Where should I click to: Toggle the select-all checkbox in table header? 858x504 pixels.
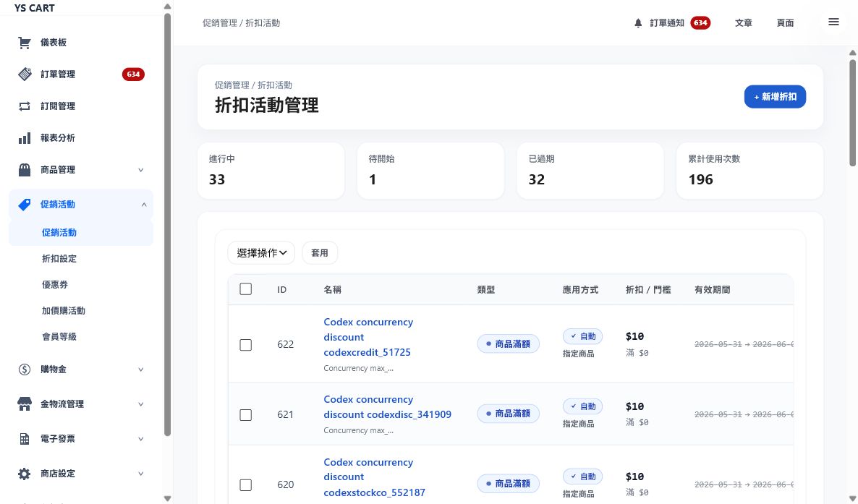[246, 289]
